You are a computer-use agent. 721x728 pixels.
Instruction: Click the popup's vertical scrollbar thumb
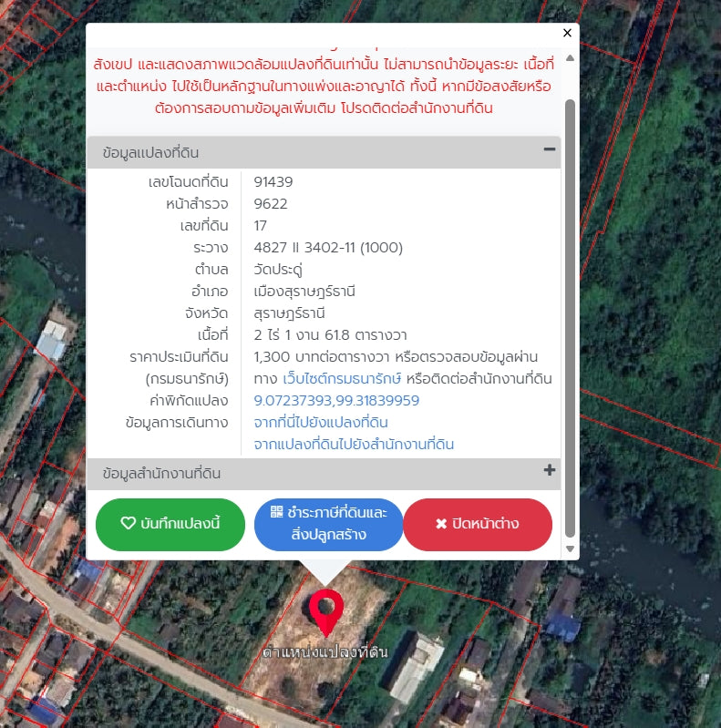pyautogui.click(x=571, y=310)
